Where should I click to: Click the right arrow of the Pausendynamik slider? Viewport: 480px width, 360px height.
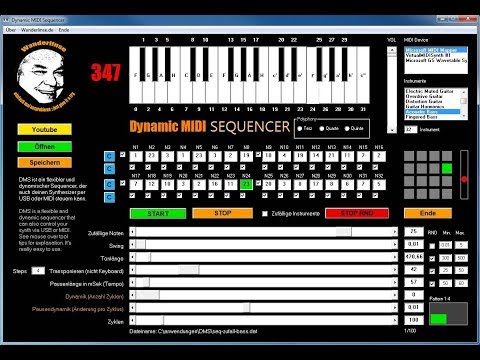point(395,308)
